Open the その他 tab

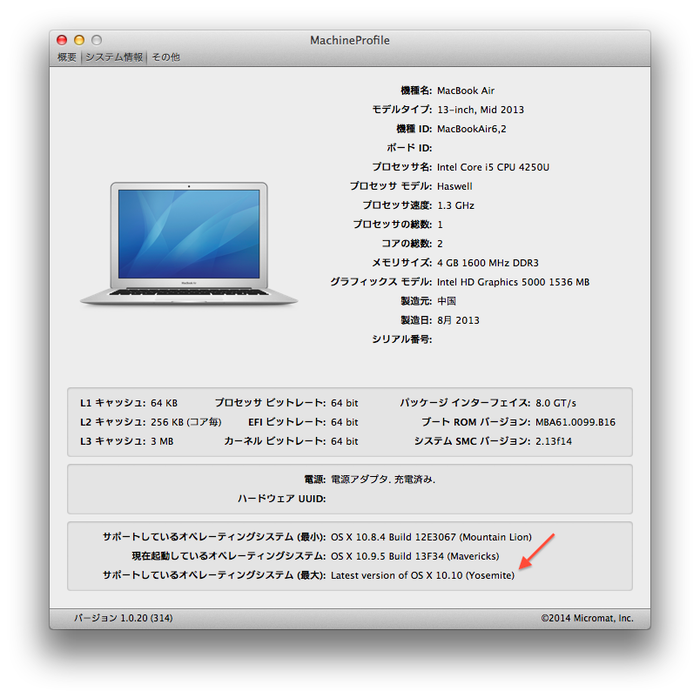(x=166, y=57)
